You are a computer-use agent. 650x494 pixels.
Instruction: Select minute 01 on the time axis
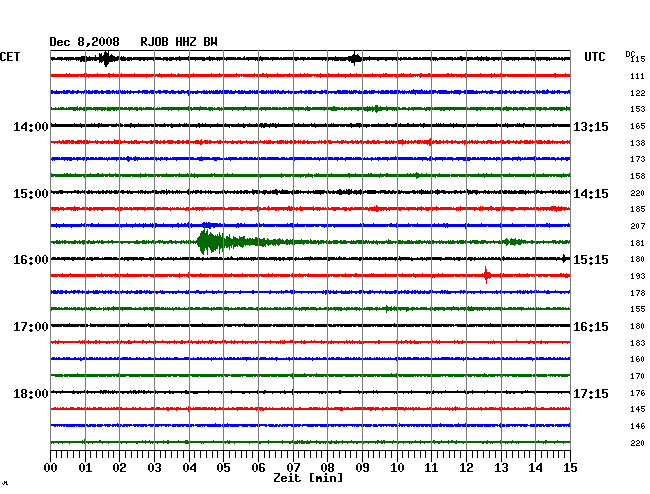pyautogui.click(x=85, y=467)
